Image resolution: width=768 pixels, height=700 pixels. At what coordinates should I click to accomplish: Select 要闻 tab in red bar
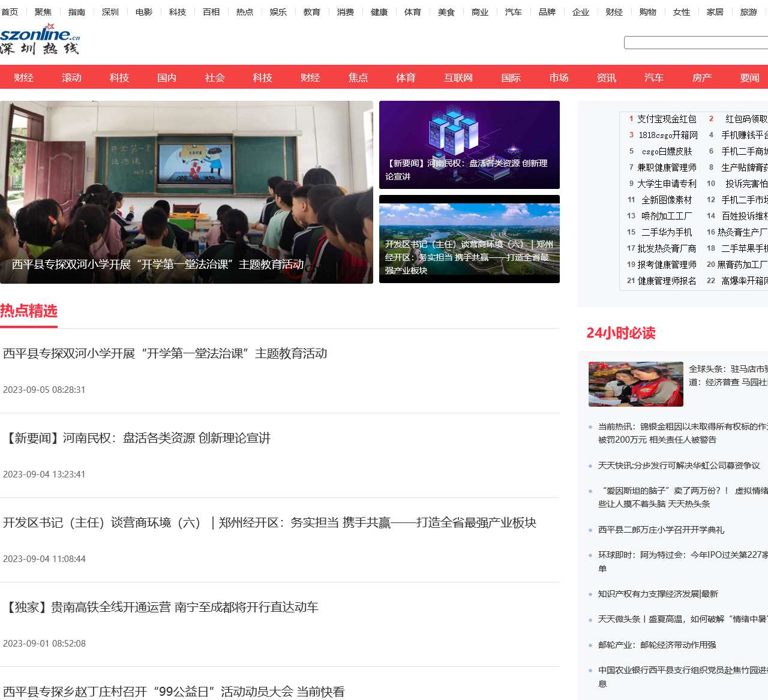click(750, 77)
